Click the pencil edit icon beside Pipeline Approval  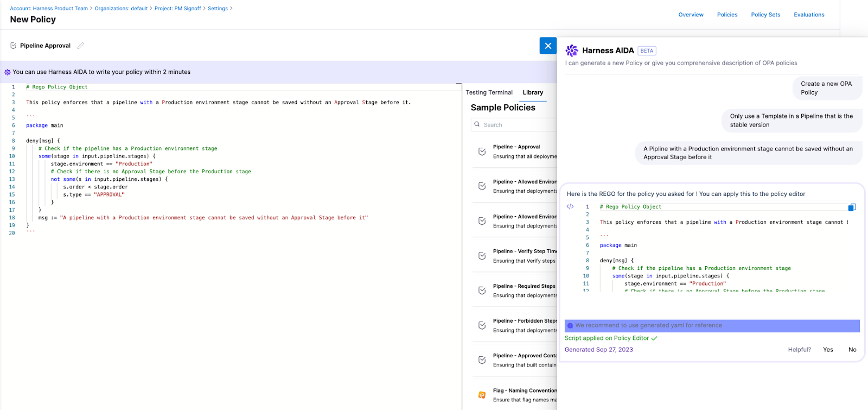pyautogui.click(x=81, y=46)
